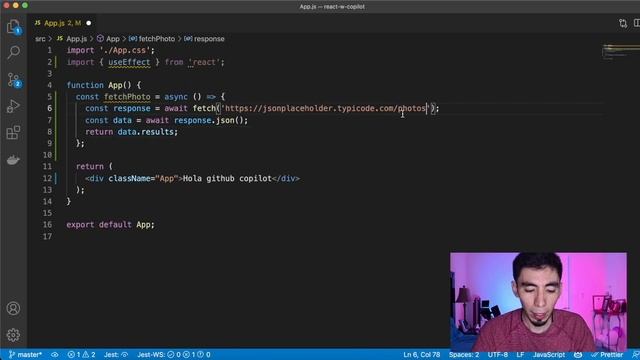The width and height of the screenshot is (640, 360).
Task: Change end of line sequence LF
Action: (x=520, y=355)
